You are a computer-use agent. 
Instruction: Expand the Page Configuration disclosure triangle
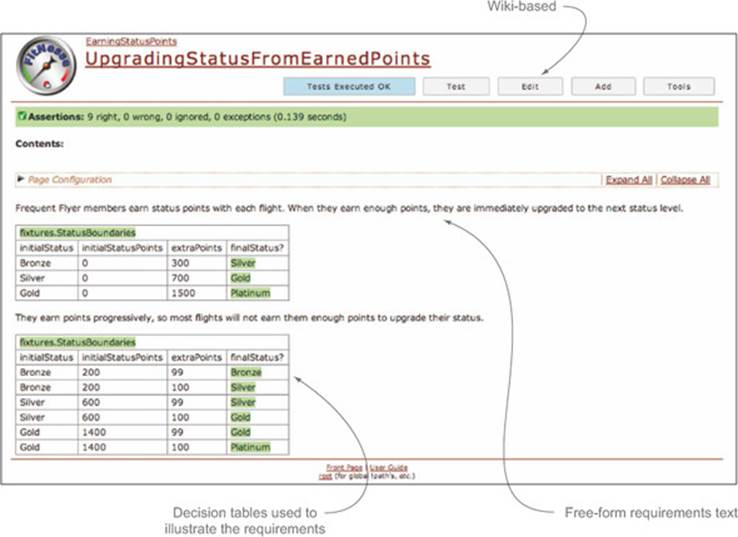[x=20, y=179]
